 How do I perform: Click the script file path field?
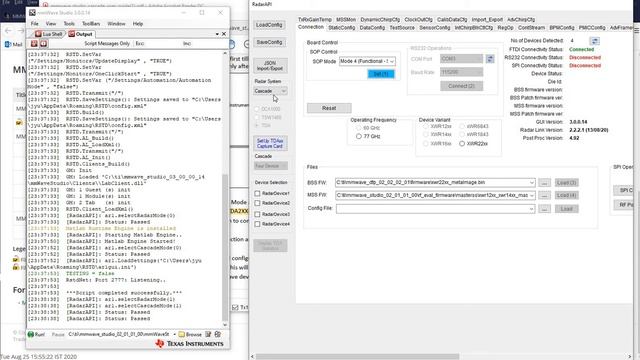pos(119,334)
